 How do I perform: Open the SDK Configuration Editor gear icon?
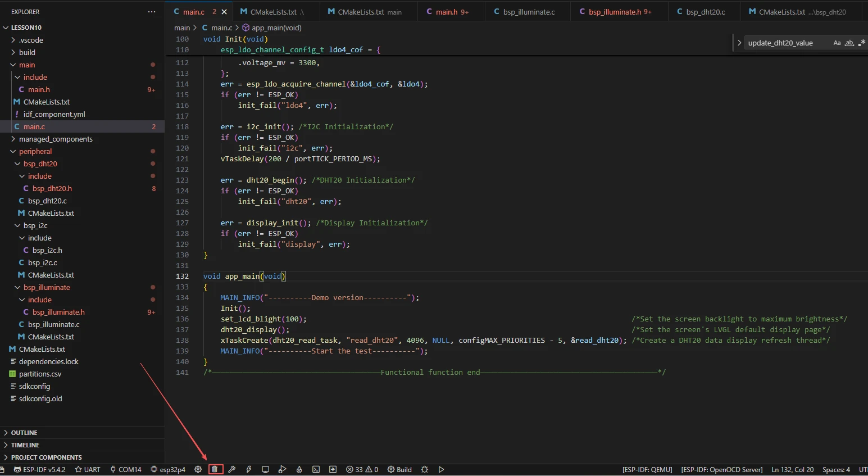[x=198, y=469]
